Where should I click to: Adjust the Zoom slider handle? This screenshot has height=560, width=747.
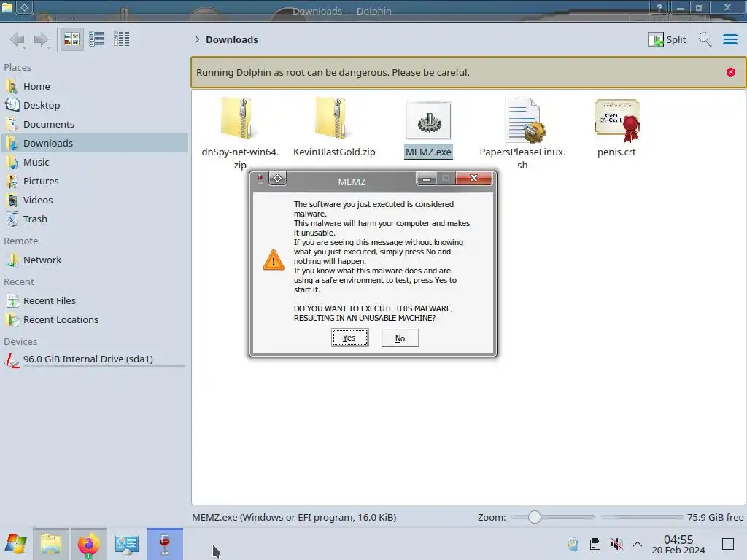pos(535,517)
